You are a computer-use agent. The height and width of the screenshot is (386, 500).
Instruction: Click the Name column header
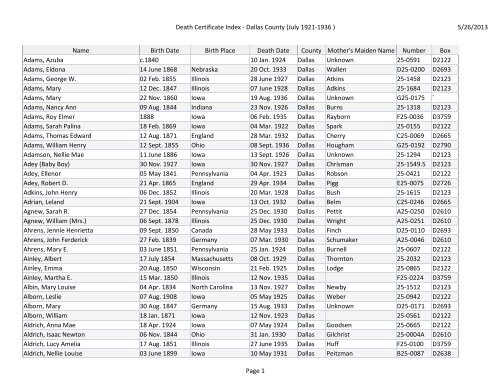81,50
